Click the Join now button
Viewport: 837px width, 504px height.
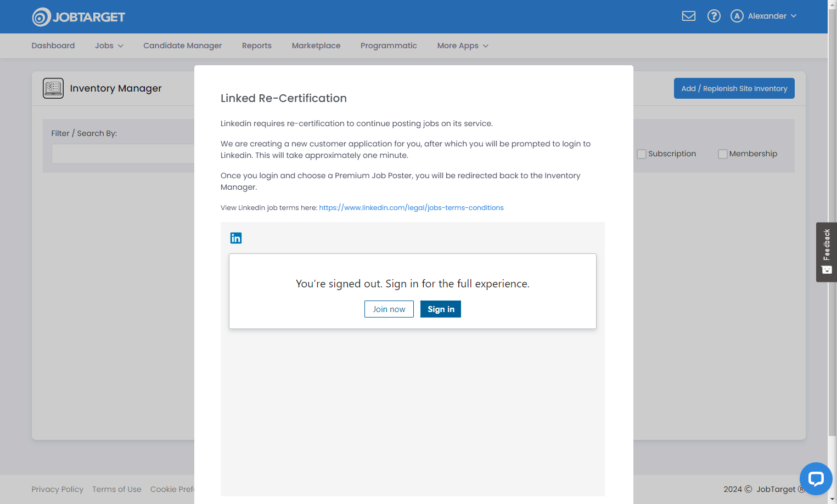pyautogui.click(x=389, y=309)
